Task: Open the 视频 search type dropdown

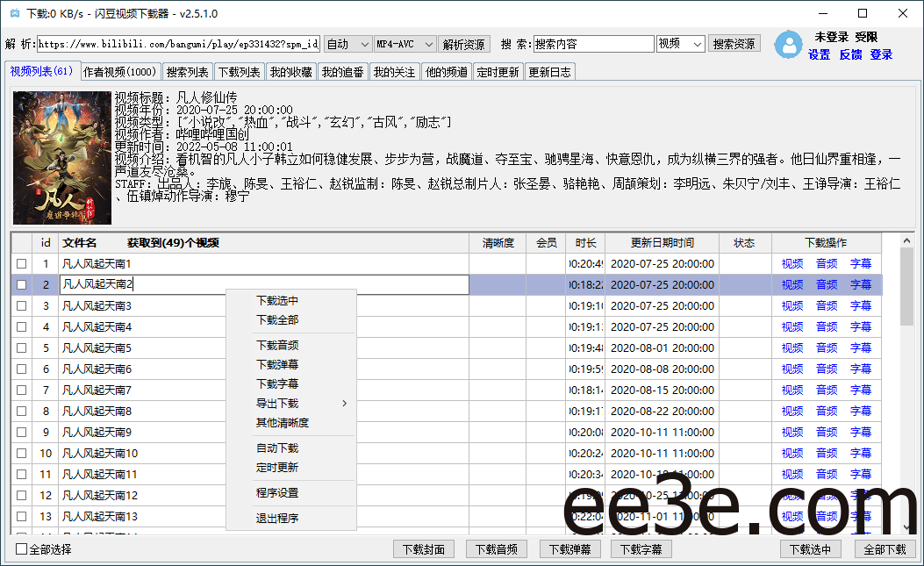Action: pyautogui.click(x=680, y=42)
